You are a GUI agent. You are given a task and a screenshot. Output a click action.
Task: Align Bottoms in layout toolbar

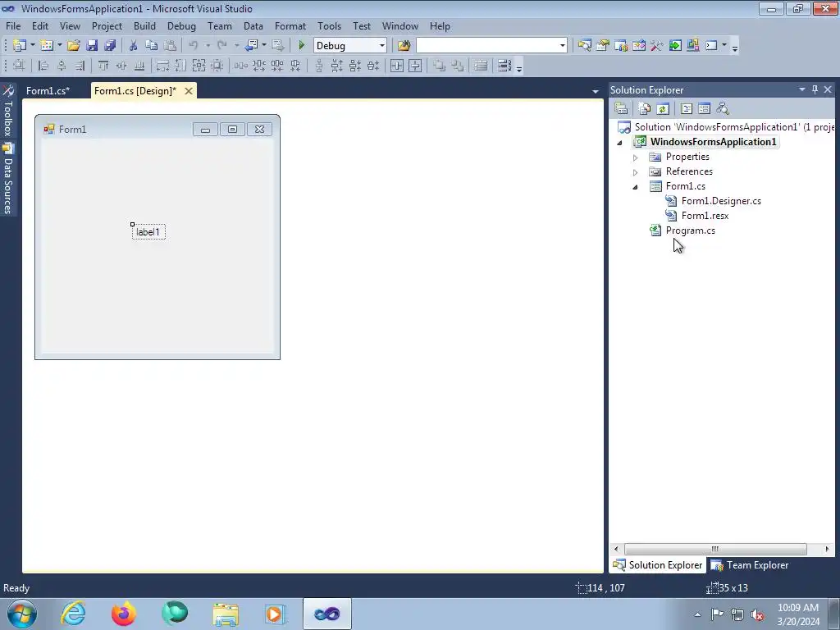point(139,66)
